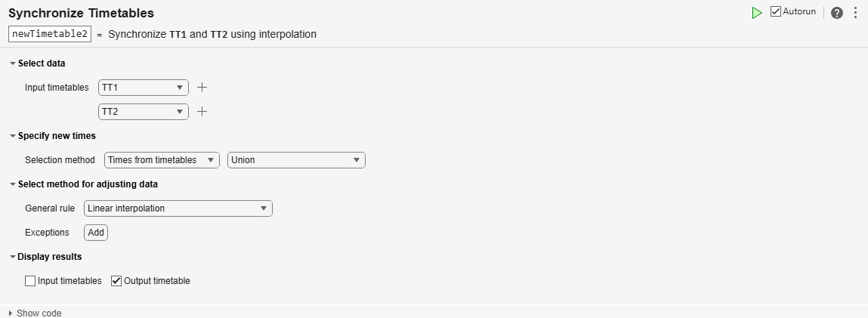Collapse the Display results section

pos(13,257)
